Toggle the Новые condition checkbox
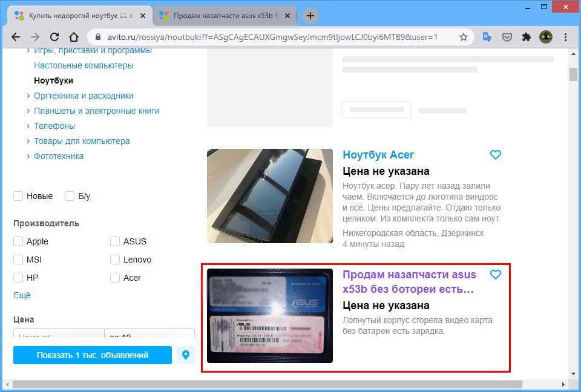The height and width of the screenshot is (392, 581). tap(19, 196)
